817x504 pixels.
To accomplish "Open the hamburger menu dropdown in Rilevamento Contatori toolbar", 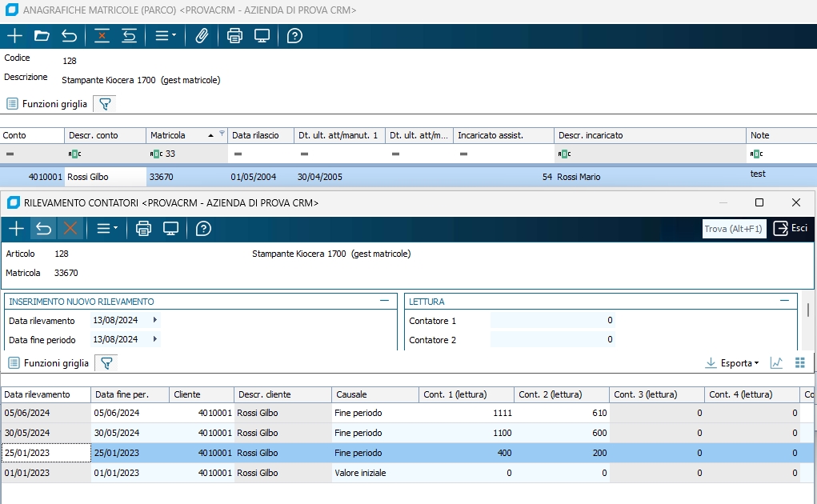I will click(x=106, y=229).
